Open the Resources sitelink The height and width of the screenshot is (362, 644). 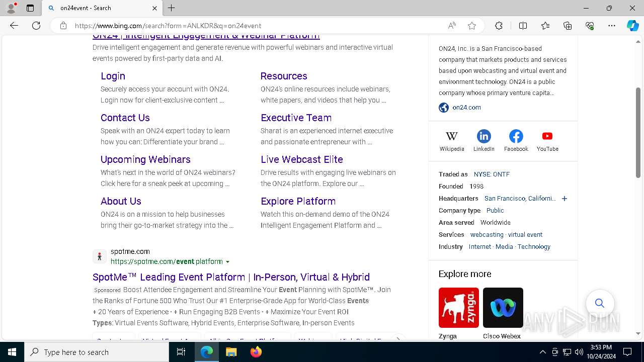coord(284,76)
